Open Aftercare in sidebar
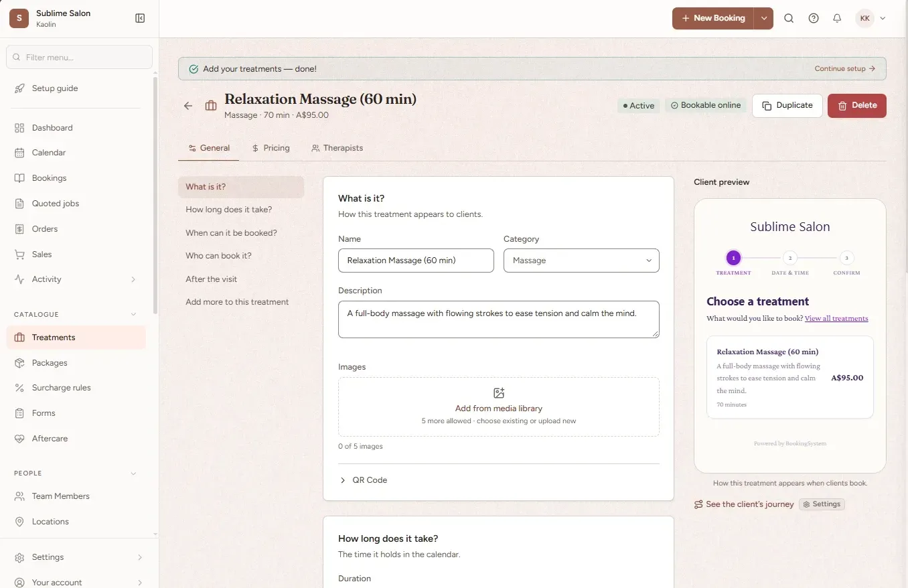 coord(76,439)
